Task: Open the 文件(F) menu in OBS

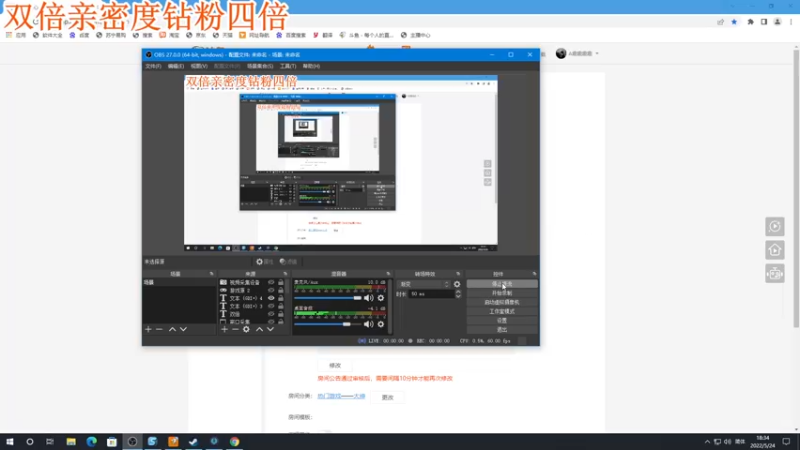Action: [x=153, y=66]
